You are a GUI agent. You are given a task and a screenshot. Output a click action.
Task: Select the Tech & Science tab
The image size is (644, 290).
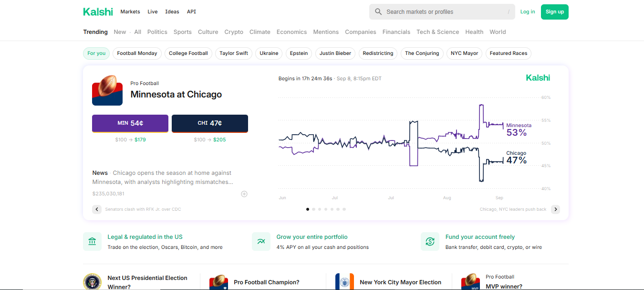pos(437,32)
